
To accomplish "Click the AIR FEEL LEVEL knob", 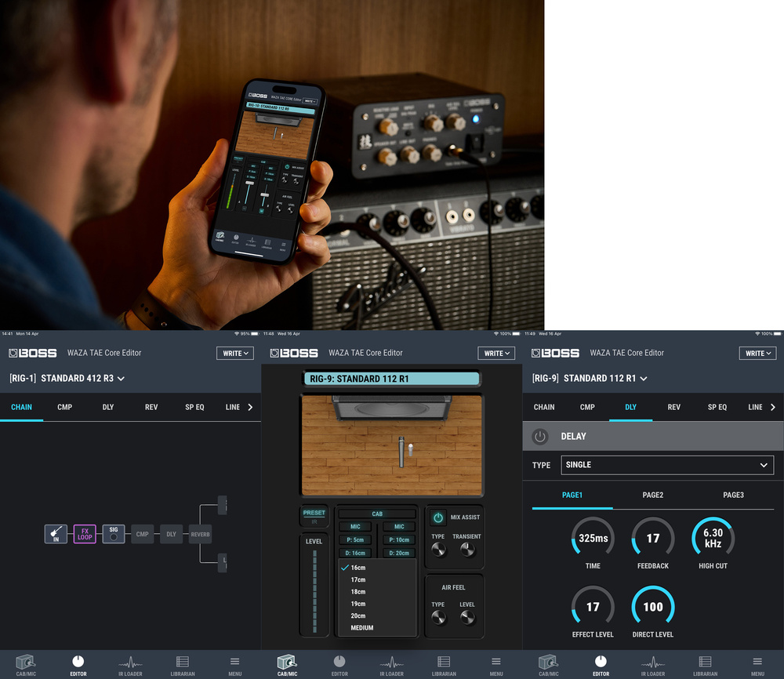I will tap(467, 618).
